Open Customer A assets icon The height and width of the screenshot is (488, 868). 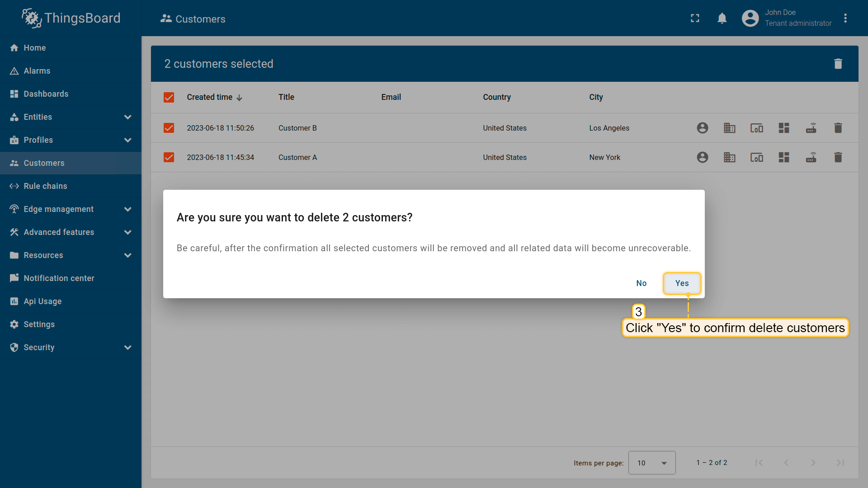coord(729,157)
